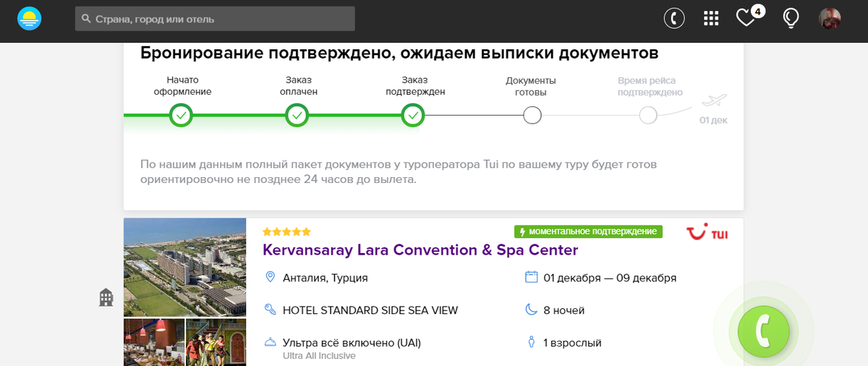Click the 'Документы готовы' pending step circle

pos(532,115)
